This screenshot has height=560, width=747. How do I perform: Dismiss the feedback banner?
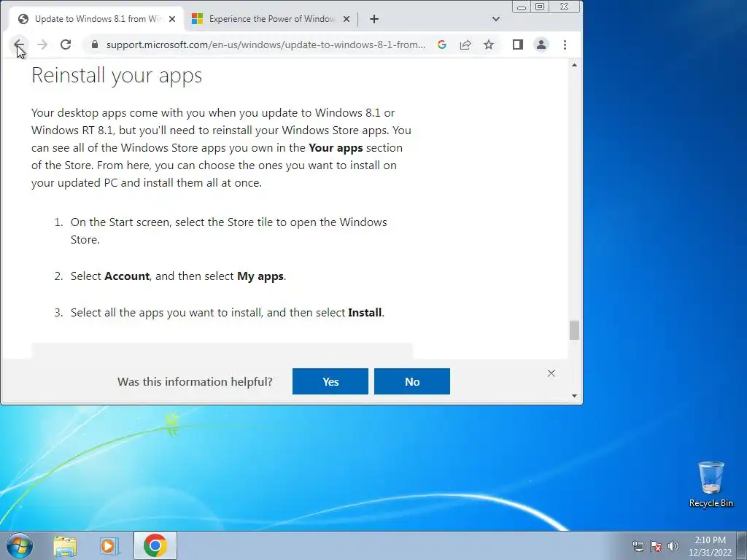click(x=551, y=373)
